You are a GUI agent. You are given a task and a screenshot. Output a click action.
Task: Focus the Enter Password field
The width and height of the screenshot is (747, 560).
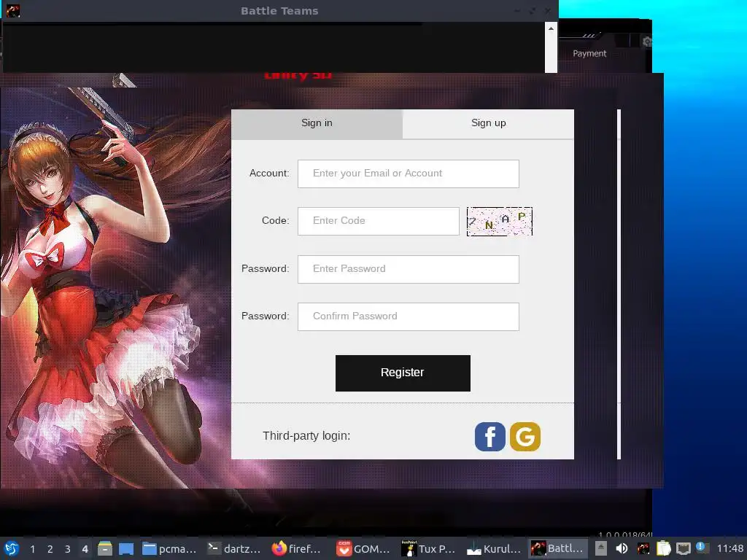click(409, 269)
